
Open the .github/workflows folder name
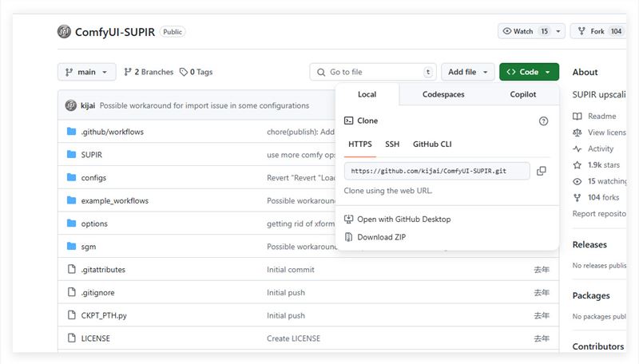tap(112, 132)
